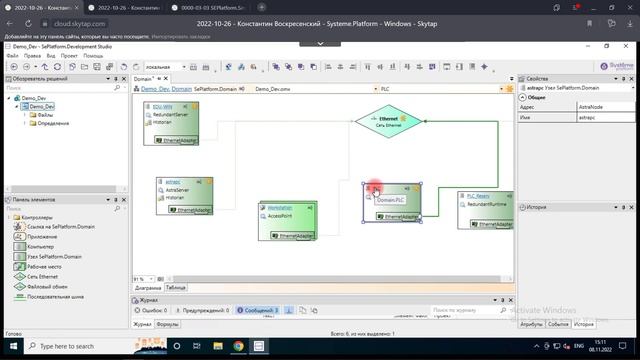Viewport: 640px width, 360px height.
Task: Click the bring to front toolbar icon
Action: 276,67
